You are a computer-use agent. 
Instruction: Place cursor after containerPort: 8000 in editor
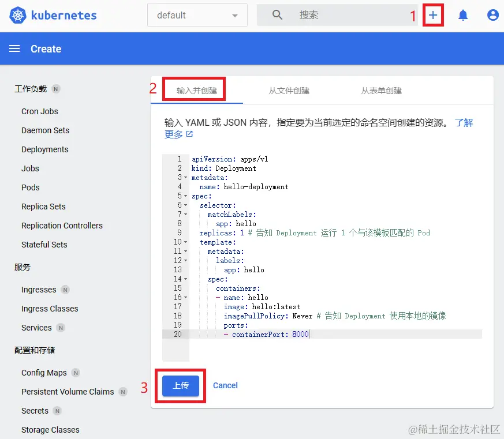(x=309, y=335)
